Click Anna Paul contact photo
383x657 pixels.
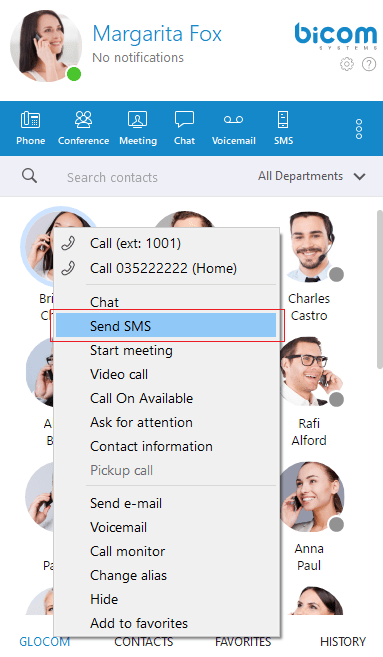311,496
